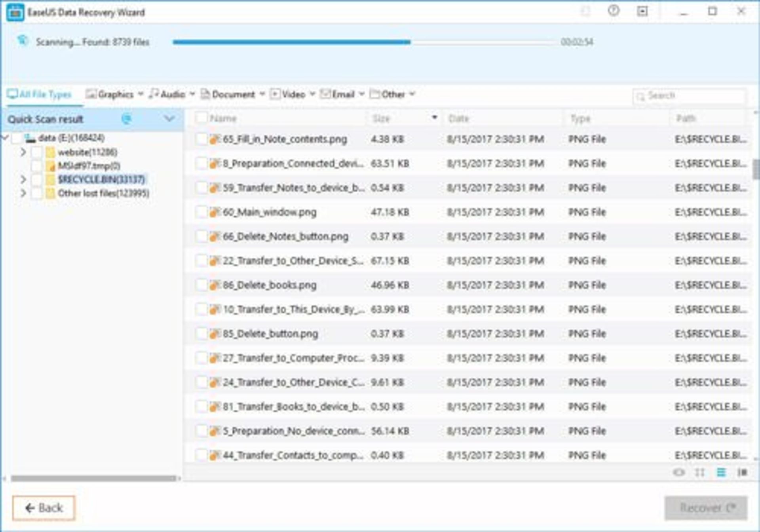Click file icon of 66_Delete_Notes_button.png
Screen dimensions: 760x532
(214, 237)
